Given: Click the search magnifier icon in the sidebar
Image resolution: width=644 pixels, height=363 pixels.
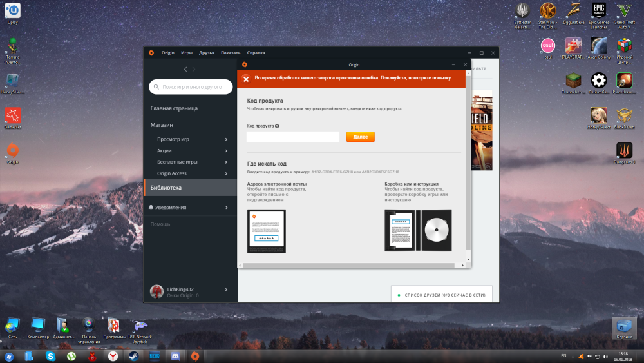Looking at the screenshot, I should click(156, 87).
